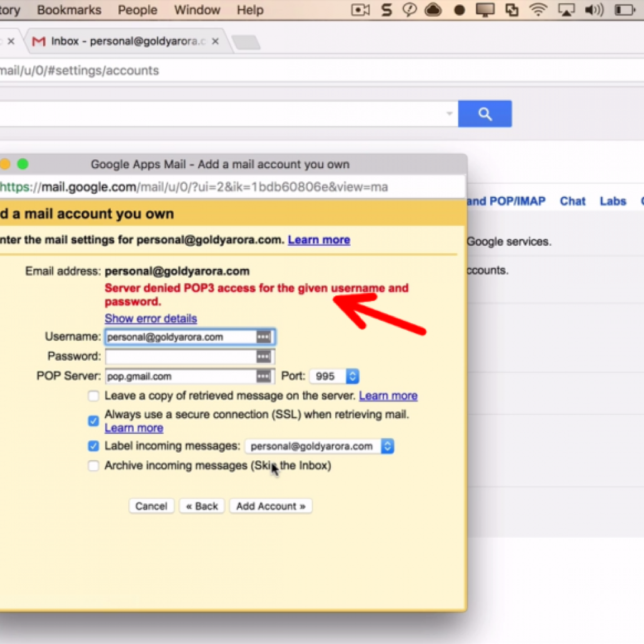Click the black circle menu bar icon
Image resolution: width=644 pixels, height=644 pixels.
pos(459,10)
